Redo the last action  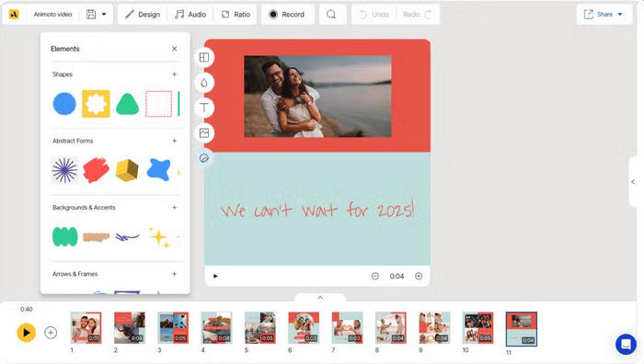[x=418, y=15]
